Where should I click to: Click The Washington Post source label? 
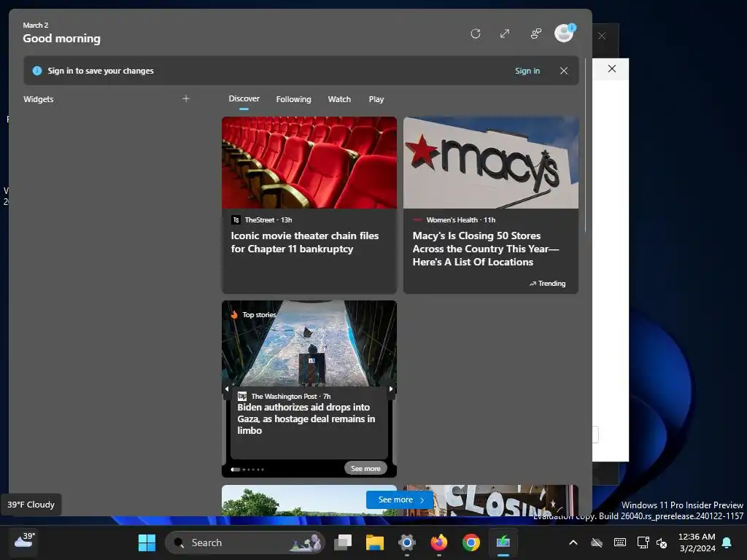pos(284,396)
